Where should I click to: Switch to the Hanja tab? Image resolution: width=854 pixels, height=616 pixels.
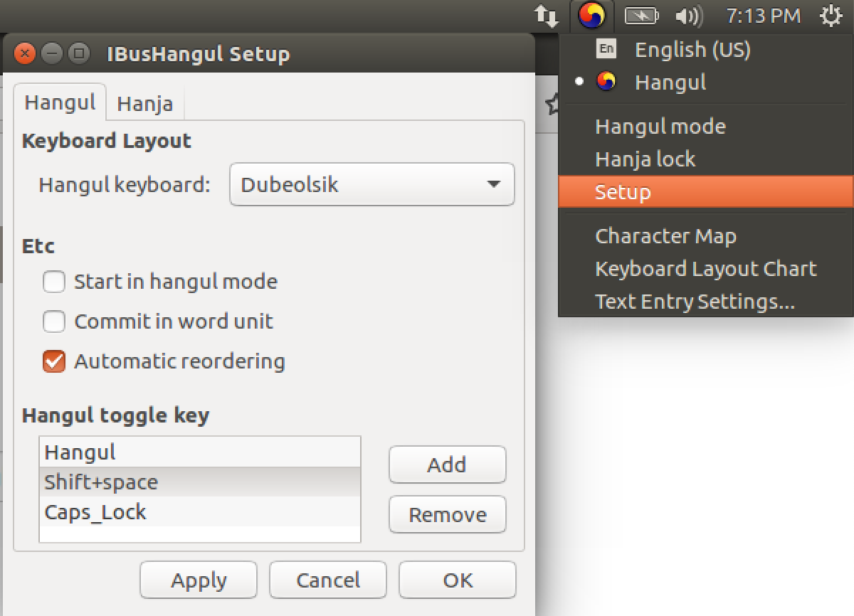point(145,104)
